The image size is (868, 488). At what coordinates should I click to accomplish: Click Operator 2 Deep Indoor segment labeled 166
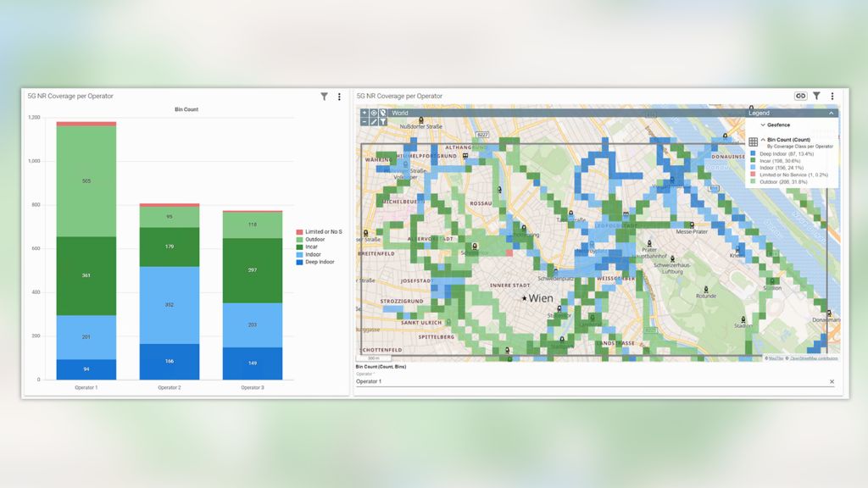170,361
